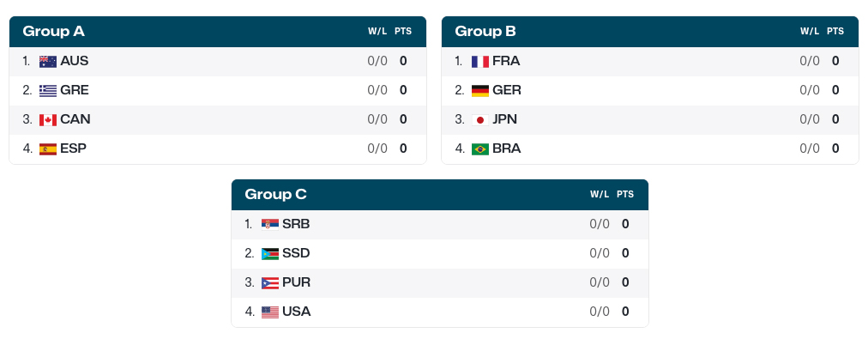Open the SRB team link
Screen dimensions: 868x339
[296, 224]
